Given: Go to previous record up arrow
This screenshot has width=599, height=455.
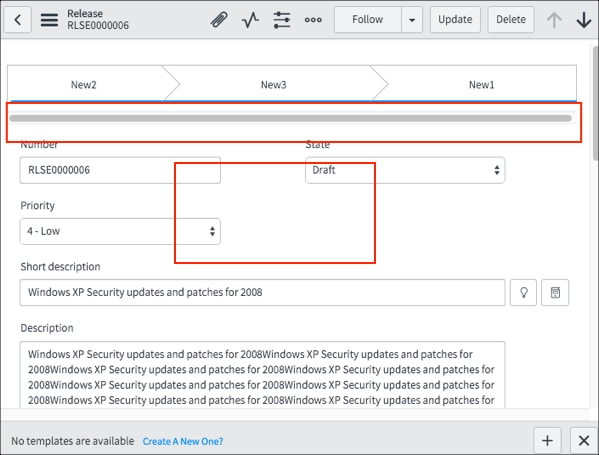Looking at the screenshot, I should point(554,19).
